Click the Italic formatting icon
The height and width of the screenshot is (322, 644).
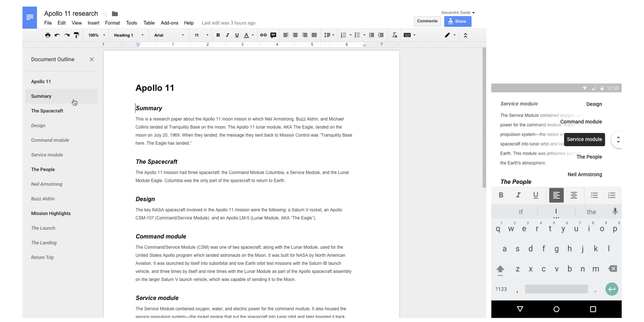tap(227, 35)
